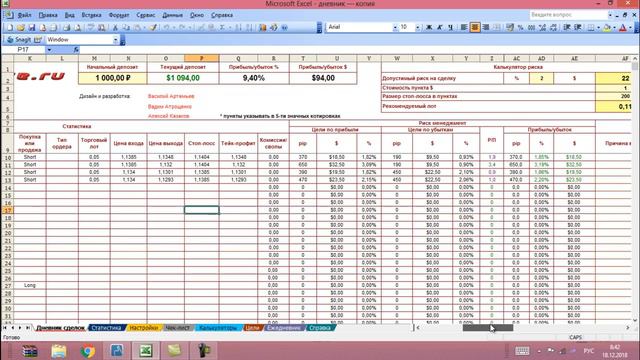Open the AutoSum dropdown arrow
Viewport: 640px width, 360px height.
229,27
